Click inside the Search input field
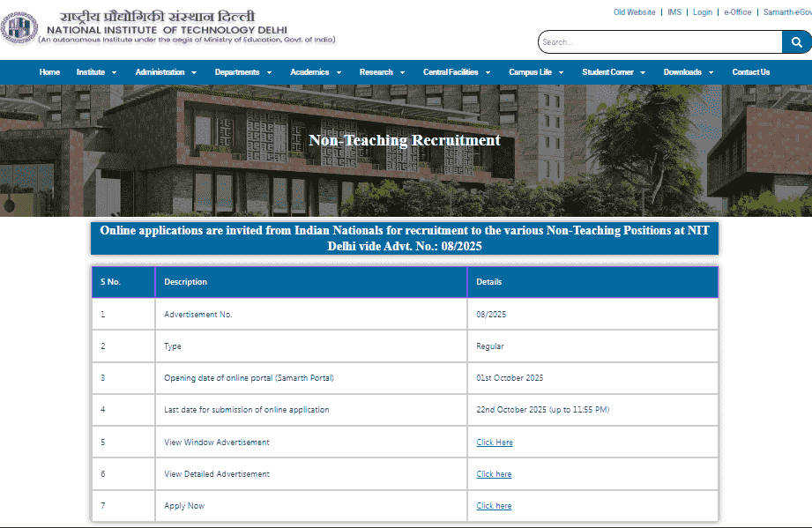The image size is (812, 528). [659, 42]
